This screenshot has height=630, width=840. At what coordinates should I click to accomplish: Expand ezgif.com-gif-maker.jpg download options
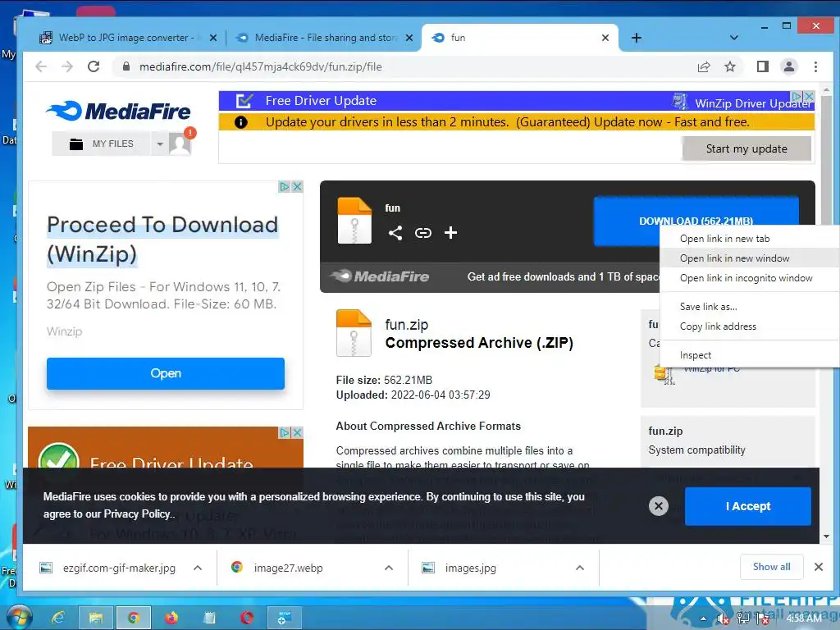198,568
